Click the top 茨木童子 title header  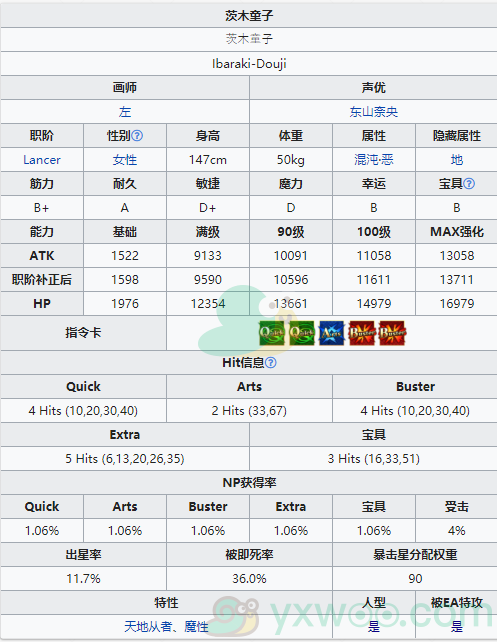click(x=249, y=16)
